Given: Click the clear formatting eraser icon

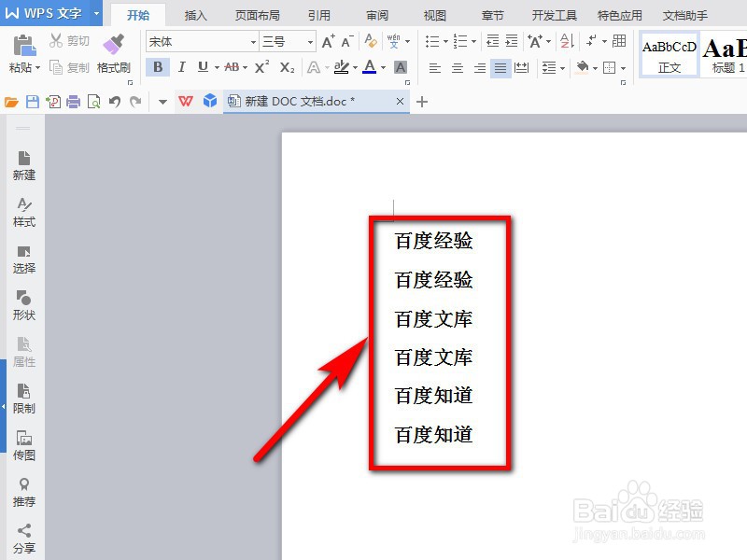Looking at the screenshot, I should pyautogui.click(x=370, y=41).
